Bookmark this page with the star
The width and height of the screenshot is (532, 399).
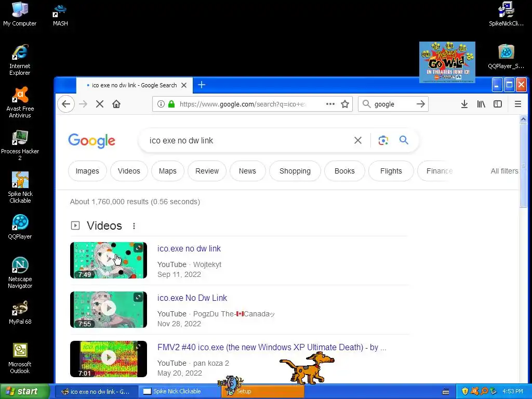point(345,104)
